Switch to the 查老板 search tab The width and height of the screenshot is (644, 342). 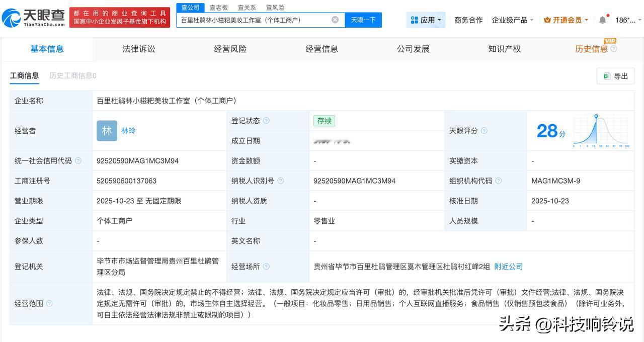[x=219, y=8]
